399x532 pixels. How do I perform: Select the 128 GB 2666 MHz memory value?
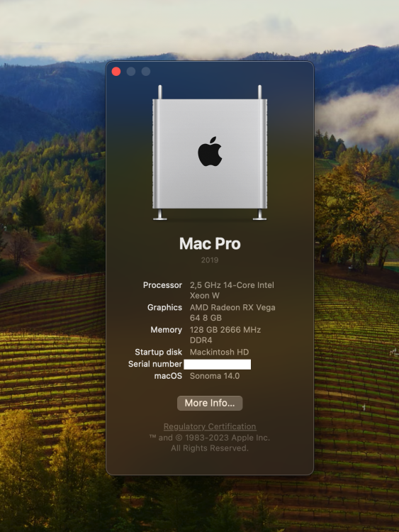point(225,335)
